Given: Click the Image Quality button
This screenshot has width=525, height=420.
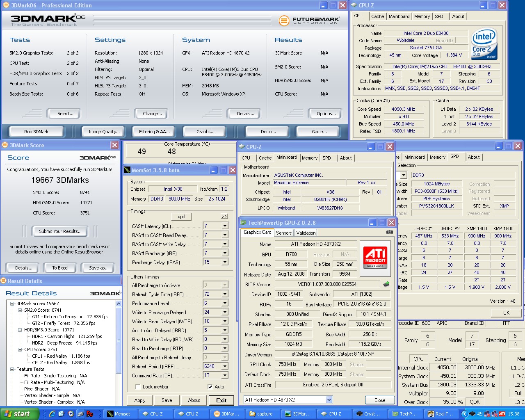Looking at the screenshot, I should pyautogui.click(x=104, y=132).
